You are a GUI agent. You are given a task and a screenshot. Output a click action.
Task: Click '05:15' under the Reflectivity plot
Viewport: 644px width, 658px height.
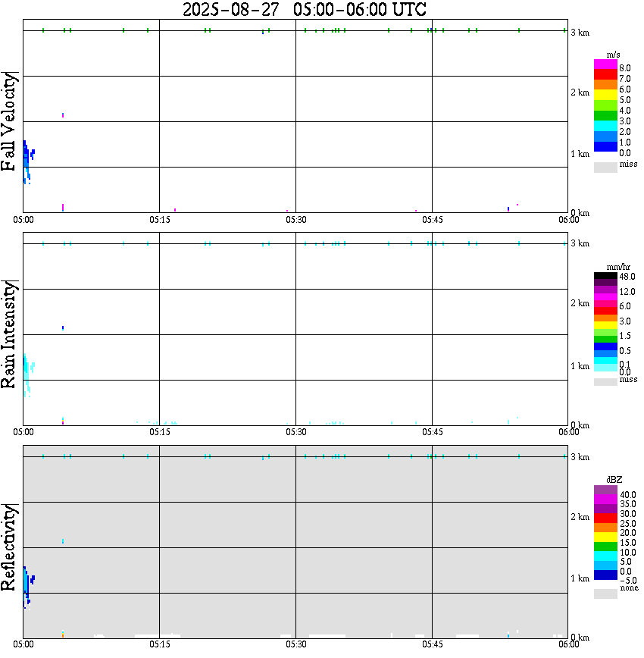(160, 644)
